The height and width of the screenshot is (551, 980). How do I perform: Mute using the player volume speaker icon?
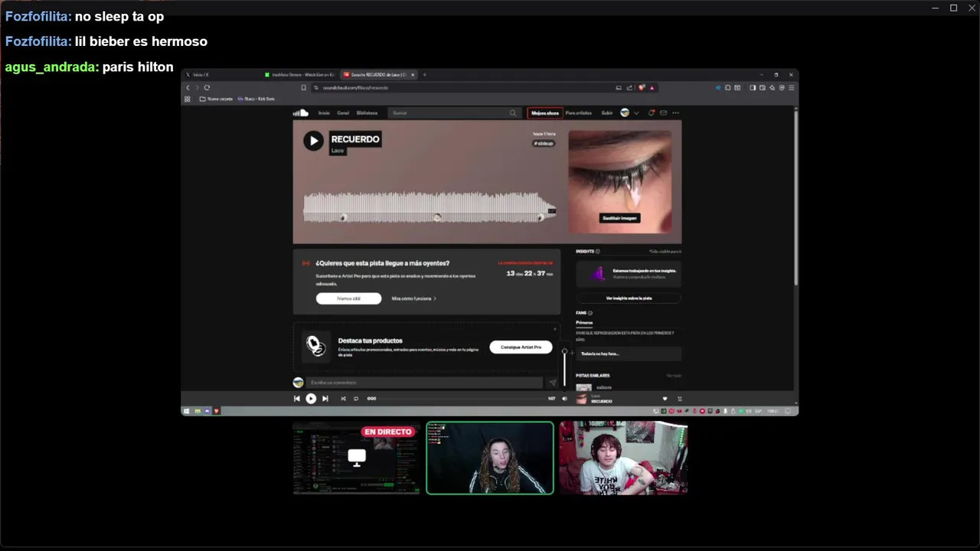(x=565, y=399)
